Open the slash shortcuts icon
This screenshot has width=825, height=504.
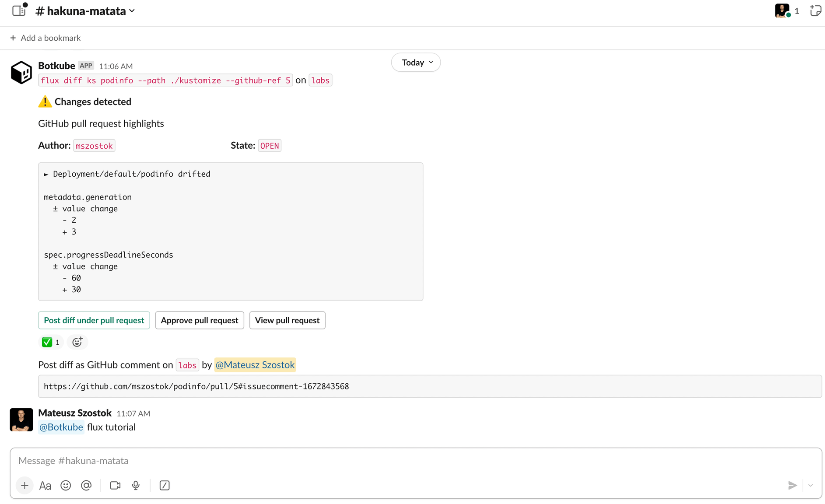point(165,485)
